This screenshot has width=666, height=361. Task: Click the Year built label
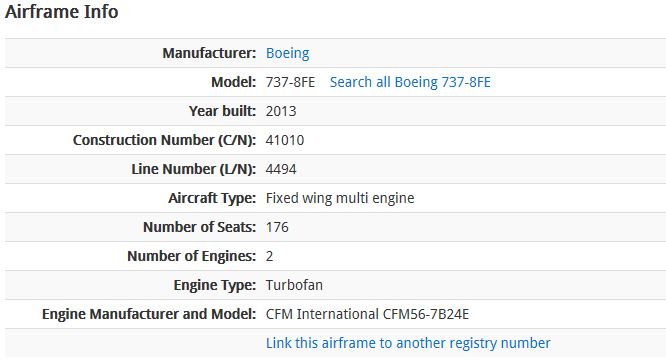pos(223,111)
